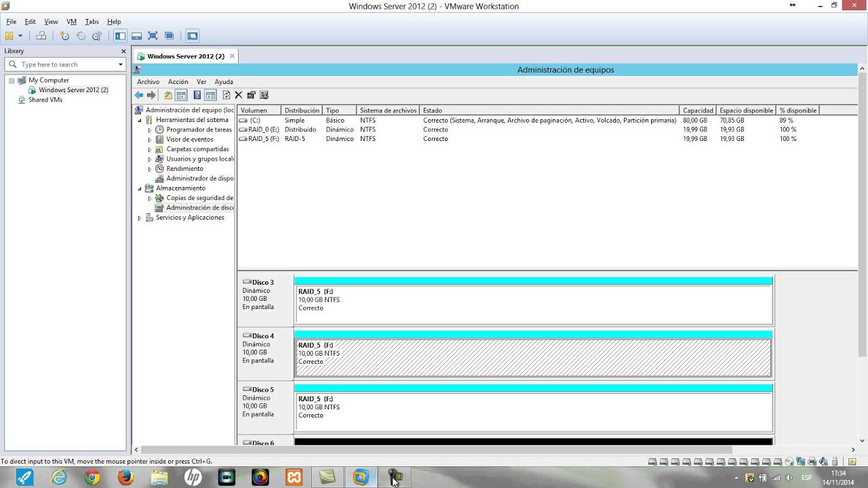Click the library search field
The height and width of the screenshot is (488, 868).
64,64
